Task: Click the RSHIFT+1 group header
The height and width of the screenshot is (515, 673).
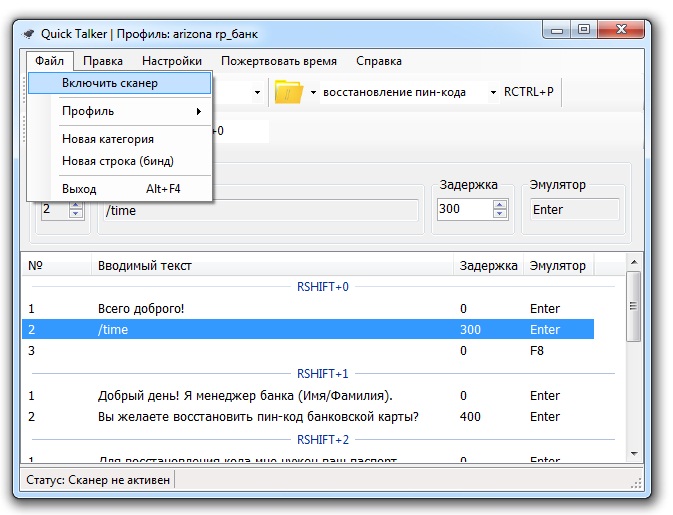Action: (323, 373)
